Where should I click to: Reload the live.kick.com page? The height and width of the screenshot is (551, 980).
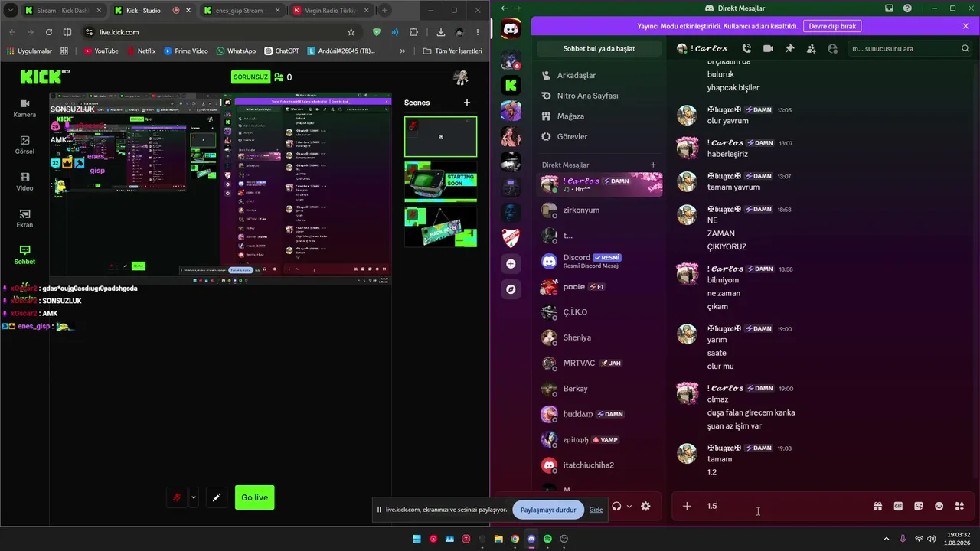click(x=49, y=32)
